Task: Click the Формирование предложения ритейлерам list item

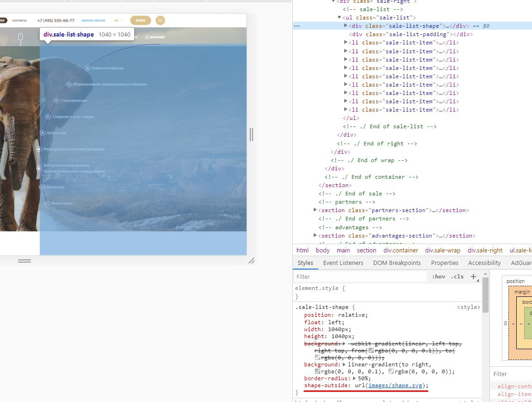Action: pyautogui.click(x=110, y=84)
